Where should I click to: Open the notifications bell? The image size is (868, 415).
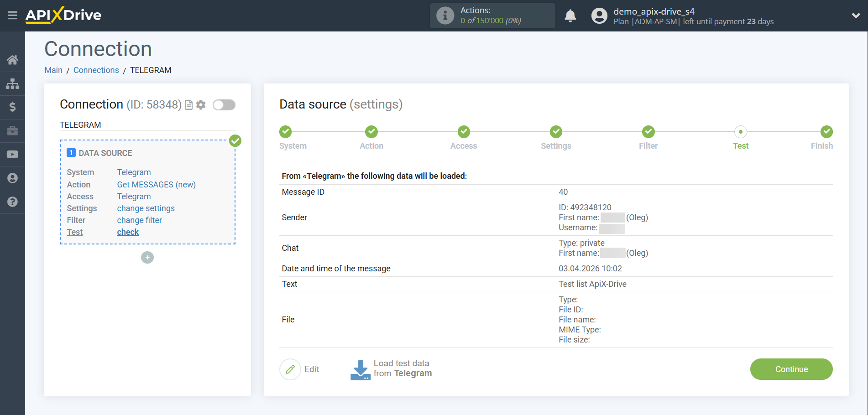(570, 16)
